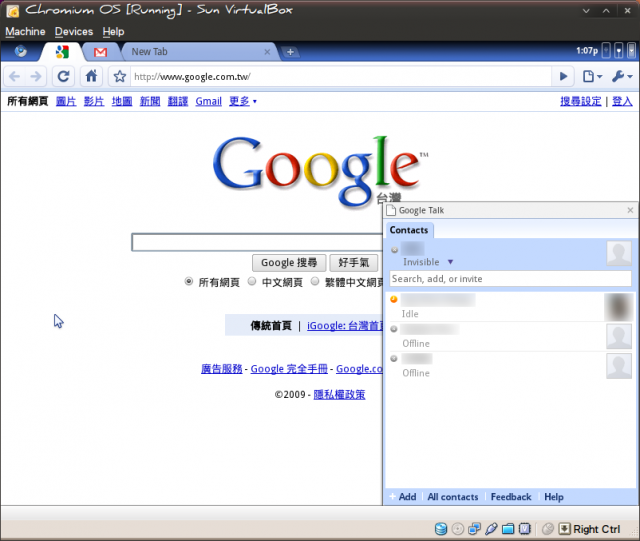Click Feedback in Google Talk footer
640x541 pixels.
click(x=511, y=497)
